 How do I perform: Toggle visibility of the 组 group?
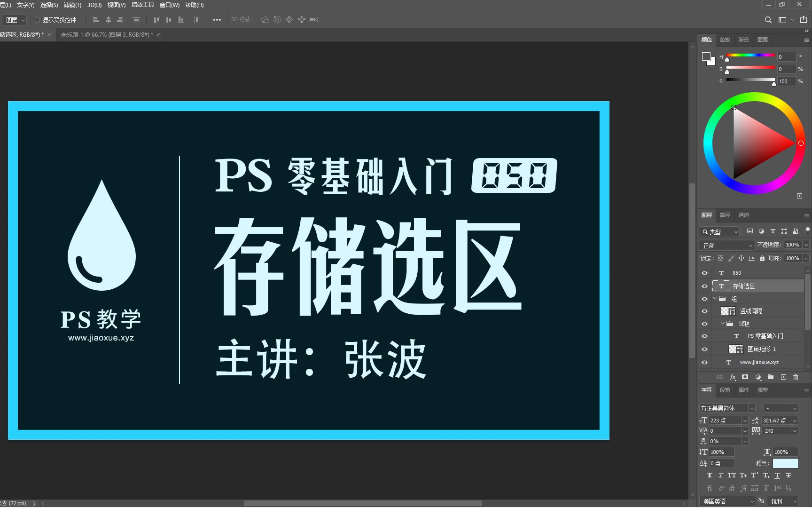tap(704, 299)
